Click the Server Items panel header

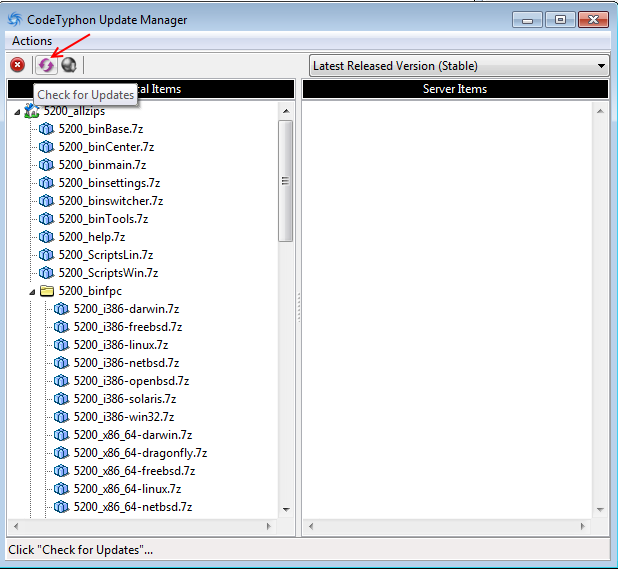click(455, 89)
